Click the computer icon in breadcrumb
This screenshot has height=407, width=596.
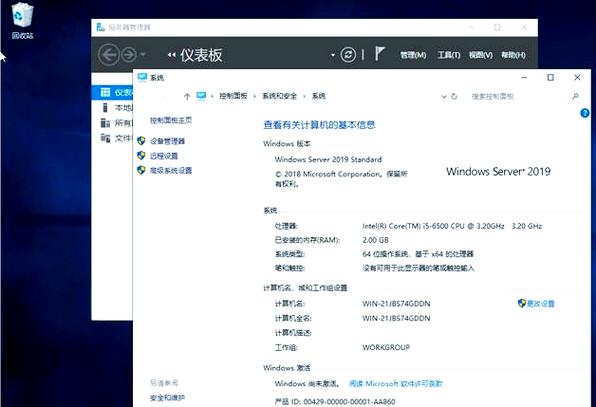201,96
